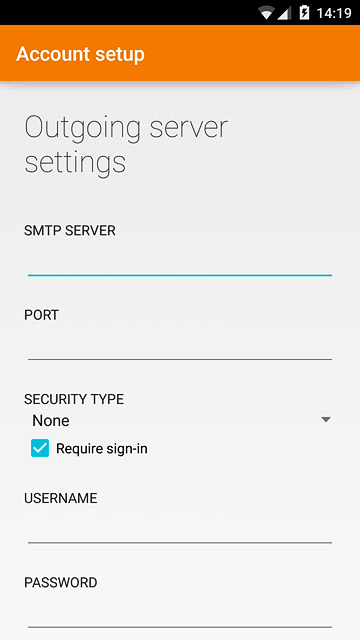360x640 pixels.
Task: Focus the Username input field
Action: pos(180,530)
